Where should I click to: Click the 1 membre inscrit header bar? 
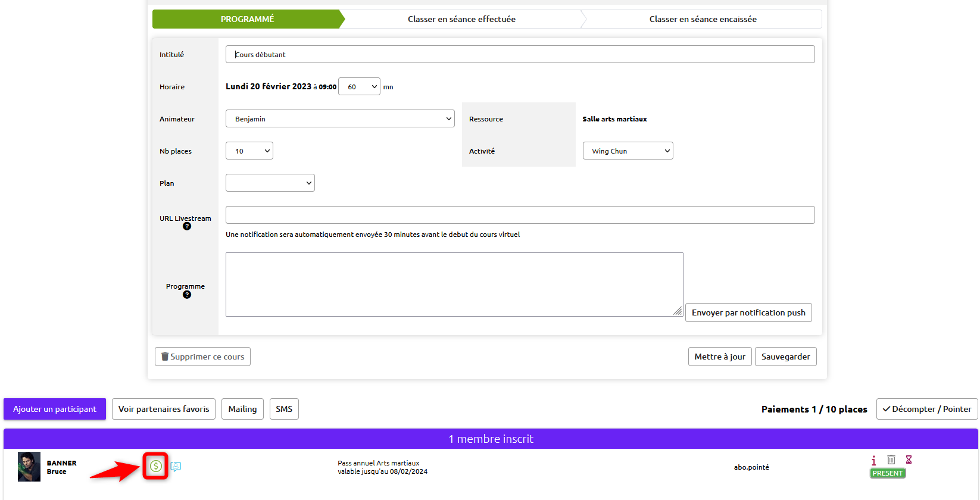491,439
